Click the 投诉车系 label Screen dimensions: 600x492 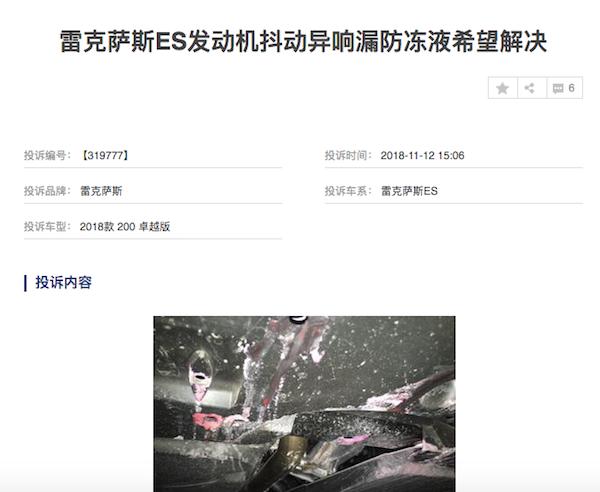click(348, 191)
